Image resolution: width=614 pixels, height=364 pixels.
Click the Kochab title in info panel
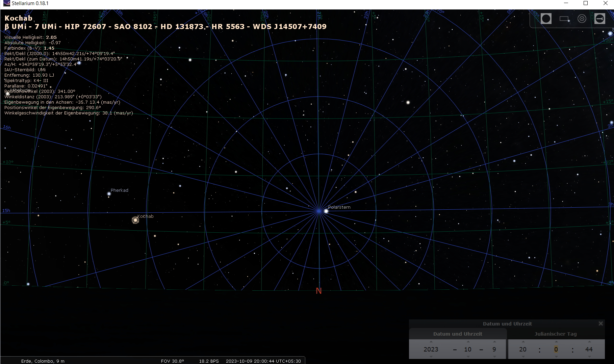tap(19, 18)
